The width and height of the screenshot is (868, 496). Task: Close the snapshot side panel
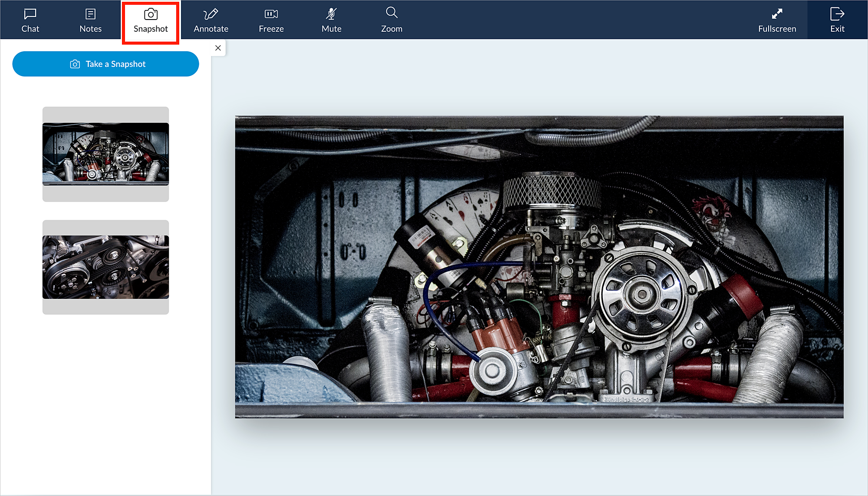pyautogui.click(x=218, y=48)
